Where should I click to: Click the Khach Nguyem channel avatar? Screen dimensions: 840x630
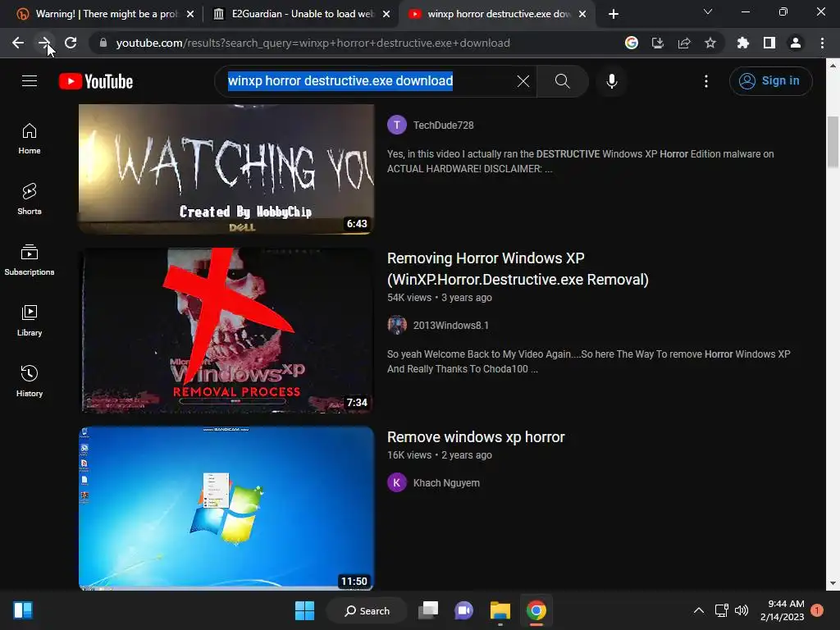pyautogui.click(x=397, y=482)
